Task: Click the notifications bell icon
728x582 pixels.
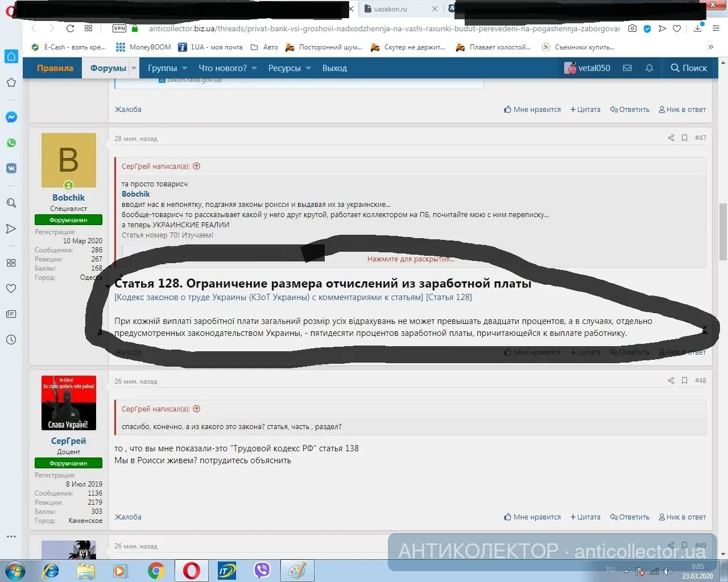Action: click(649, 68)
